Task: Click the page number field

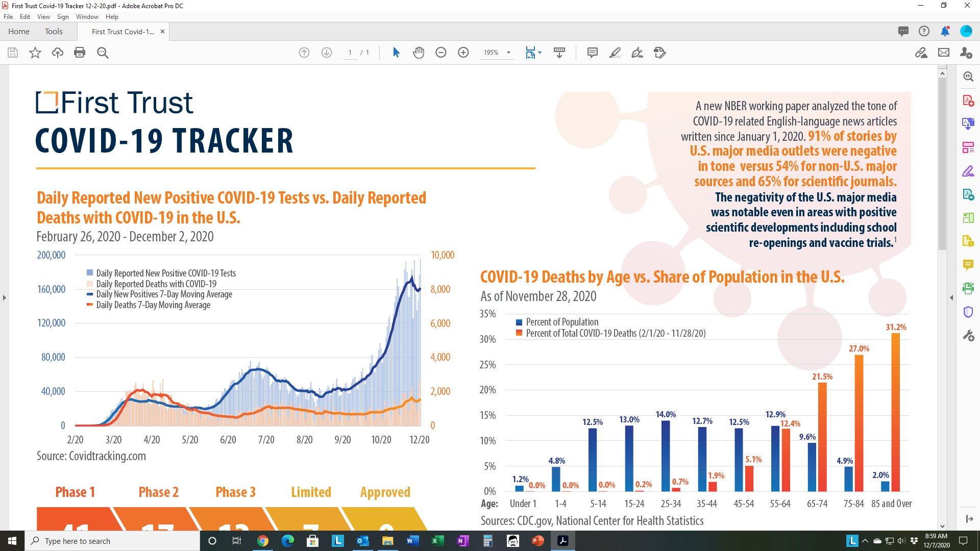Action: pos(350,53)
